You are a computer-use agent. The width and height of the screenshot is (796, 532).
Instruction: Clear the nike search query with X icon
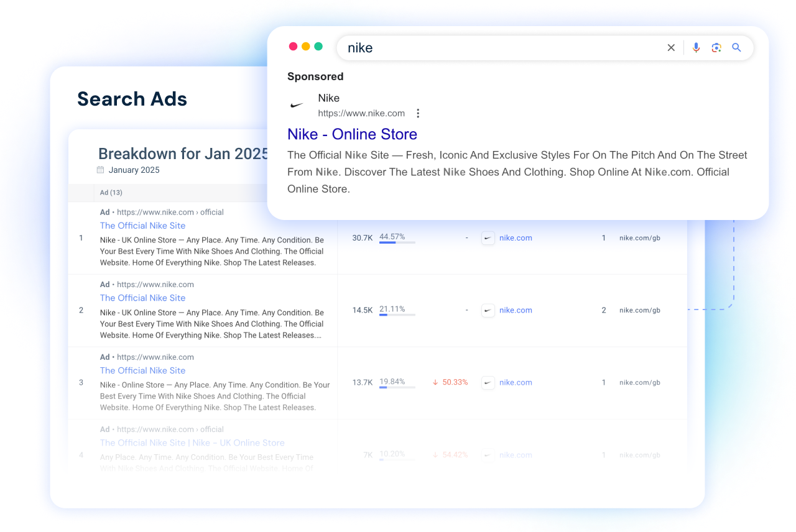(671, 48)
